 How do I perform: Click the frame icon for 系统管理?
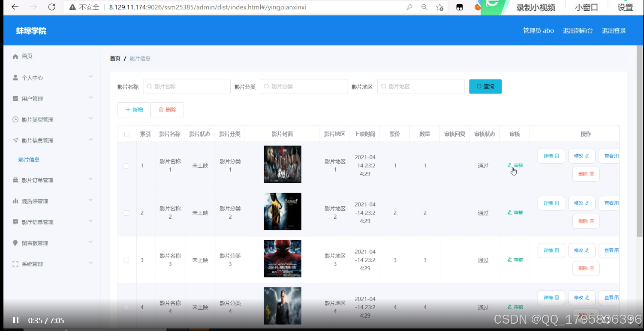[15, 264]
